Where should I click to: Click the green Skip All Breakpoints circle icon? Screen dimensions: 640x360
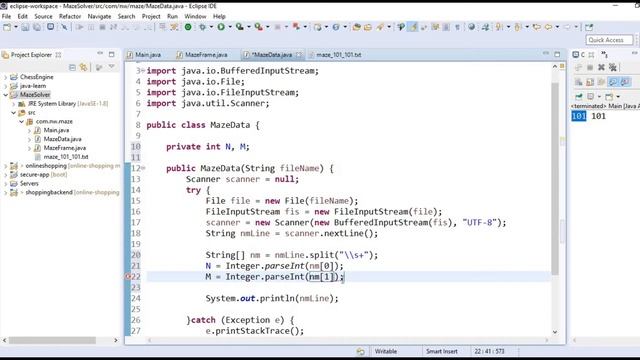(188, 27)
